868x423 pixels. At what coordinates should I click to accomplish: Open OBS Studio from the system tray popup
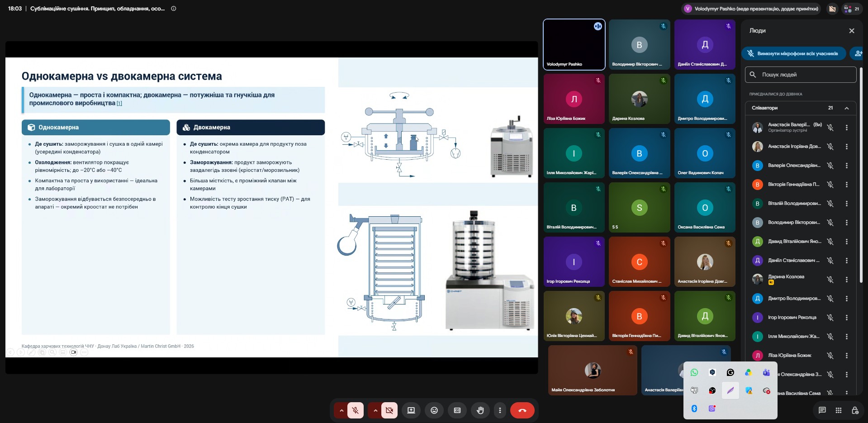712,390
